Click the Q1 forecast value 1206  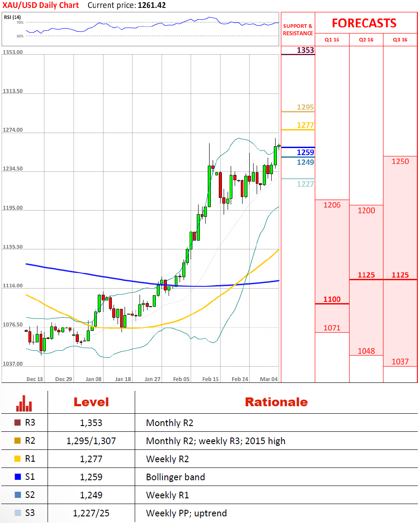(x=332, y=205)
